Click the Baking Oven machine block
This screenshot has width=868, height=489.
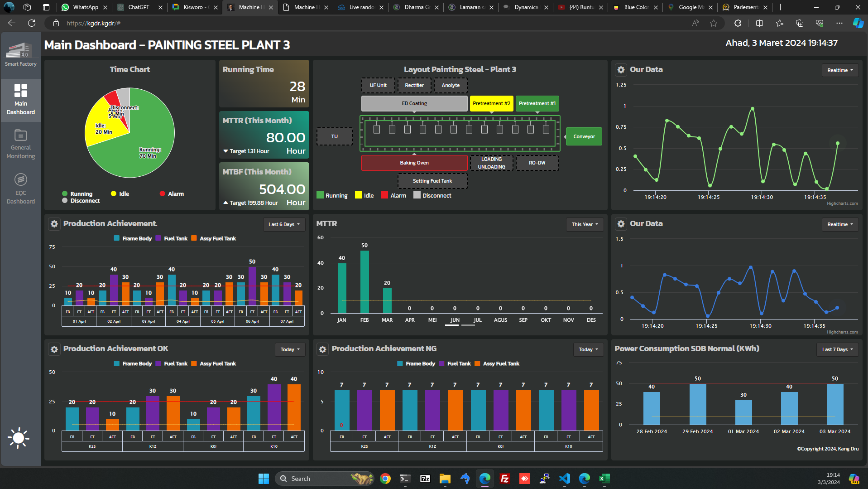[x=414, y=163]
